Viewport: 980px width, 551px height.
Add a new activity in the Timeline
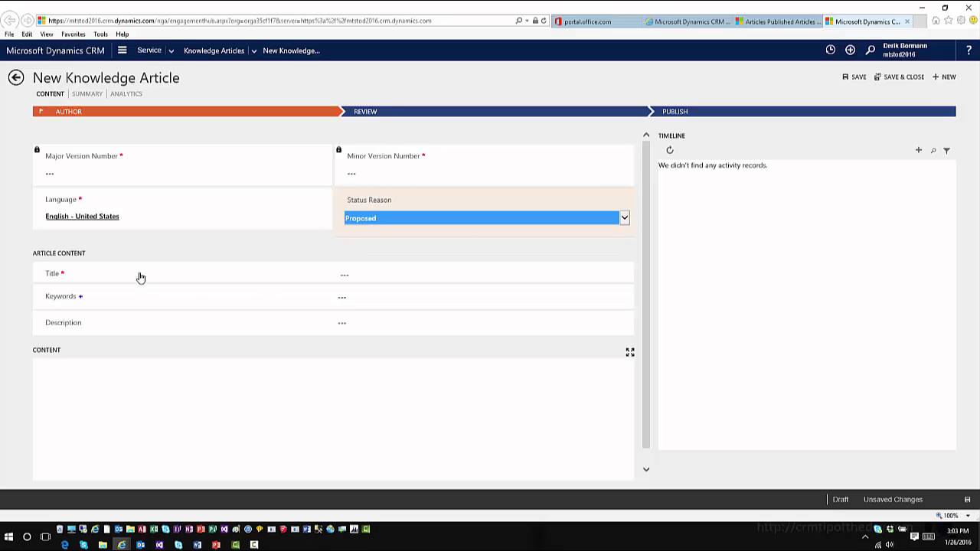coord(919,150)
